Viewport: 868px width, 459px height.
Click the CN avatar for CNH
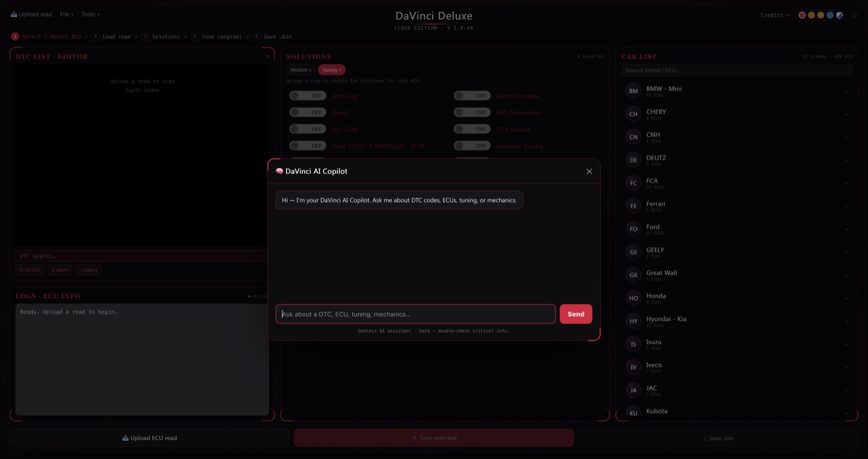pos(634,137)
